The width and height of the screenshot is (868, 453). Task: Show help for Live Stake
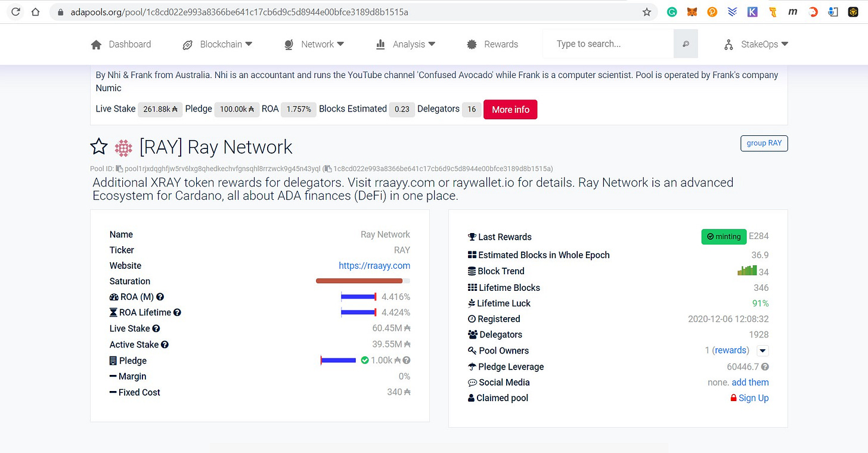click(156, 328)
